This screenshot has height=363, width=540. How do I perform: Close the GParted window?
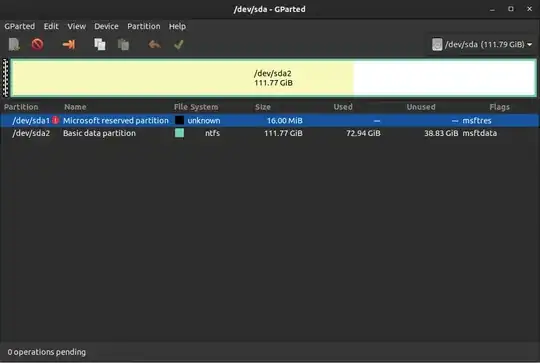[x=529, y=9]
